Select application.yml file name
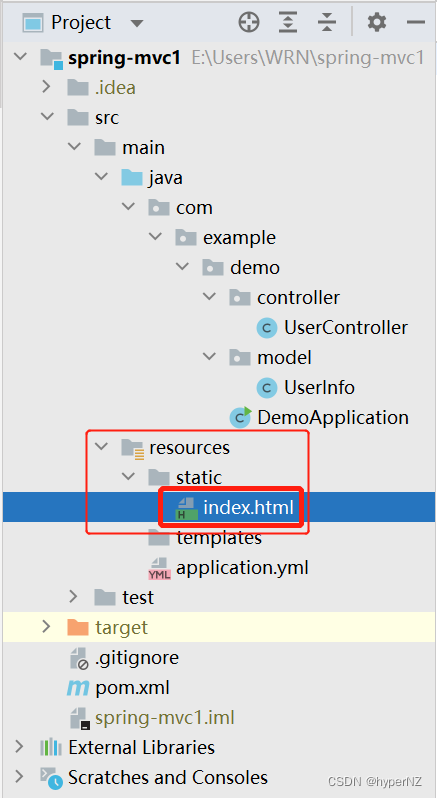437x798 pixels. click(242, 568)
